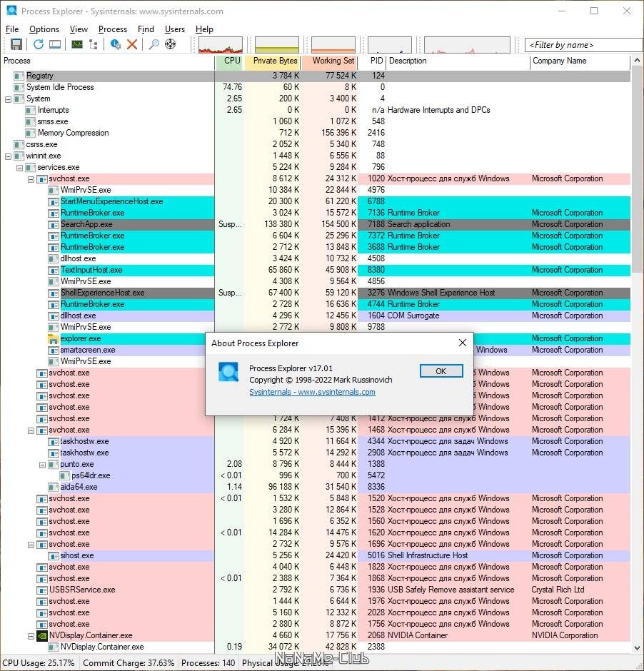Open the Find menu
The width and height of the screenshot is (644, 671).
(x=146, y=29)
